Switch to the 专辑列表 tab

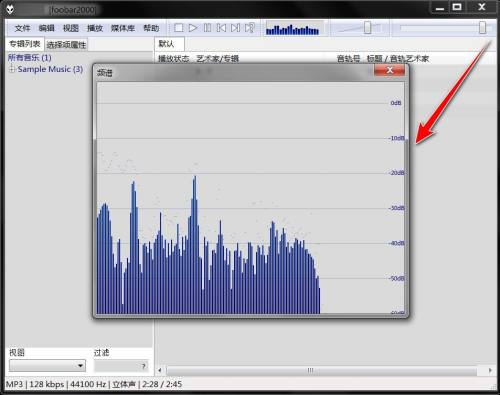pyautogui.click(x=25, y=44)
